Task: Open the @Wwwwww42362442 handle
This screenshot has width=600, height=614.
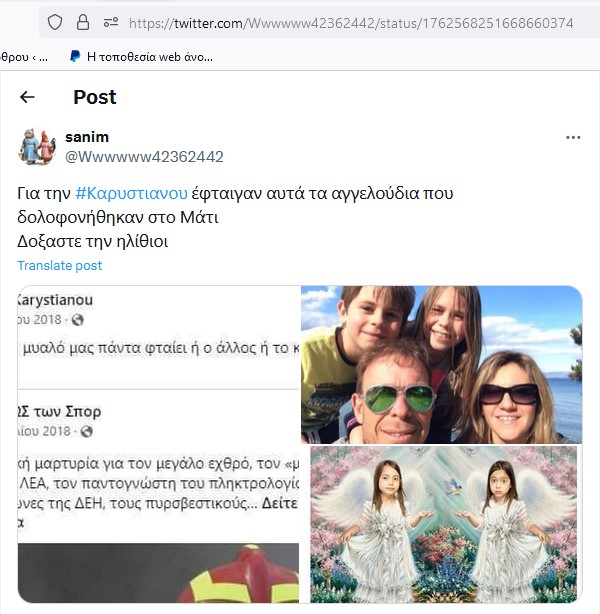Action: point(144,157)
